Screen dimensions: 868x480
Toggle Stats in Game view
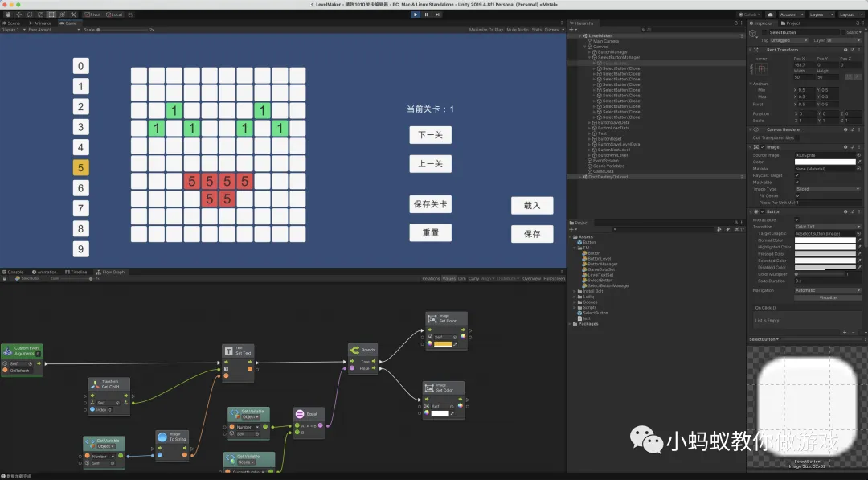pyautogui.click(x=536, y=30)
